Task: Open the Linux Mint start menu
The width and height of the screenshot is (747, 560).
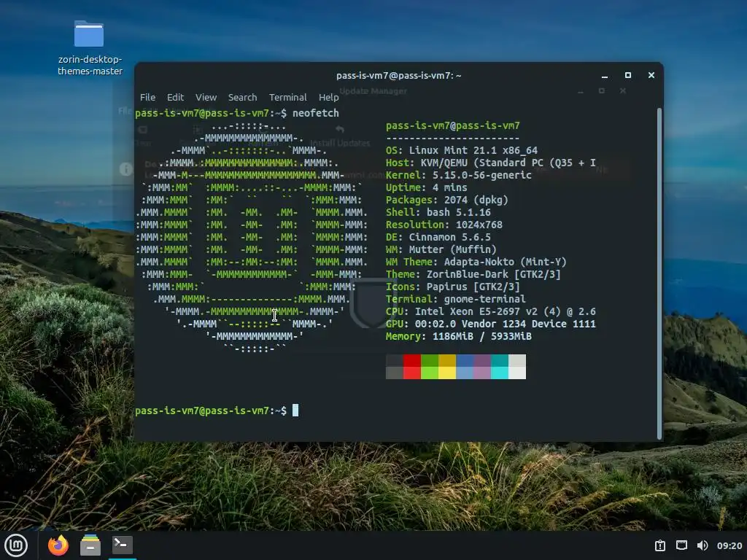Action: 16,545
